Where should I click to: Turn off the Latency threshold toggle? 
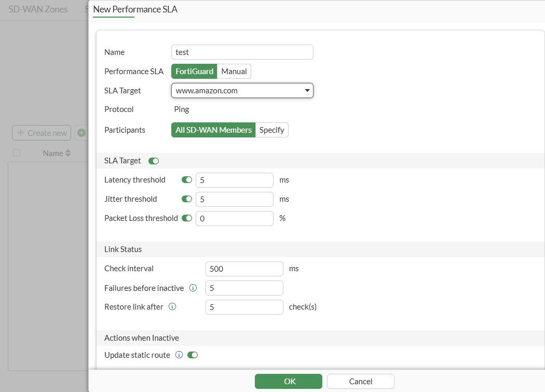click(x=186, y=179)
